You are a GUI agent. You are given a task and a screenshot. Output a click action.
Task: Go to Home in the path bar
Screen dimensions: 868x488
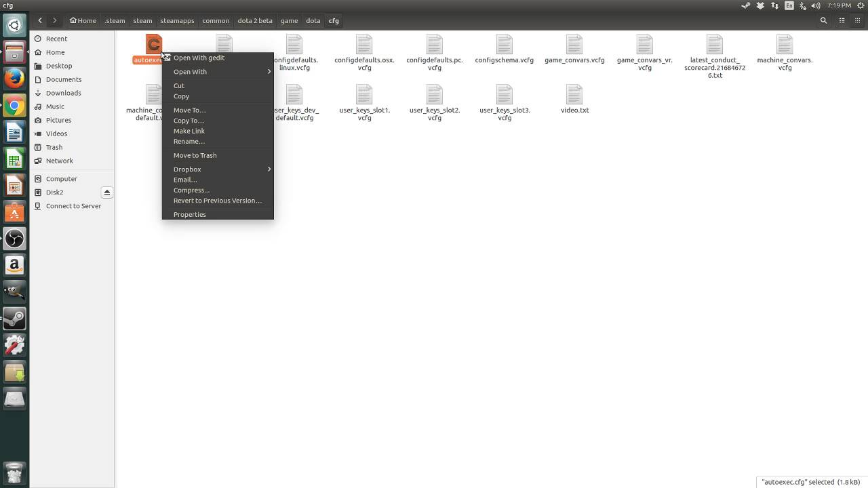tap(83, 20)
